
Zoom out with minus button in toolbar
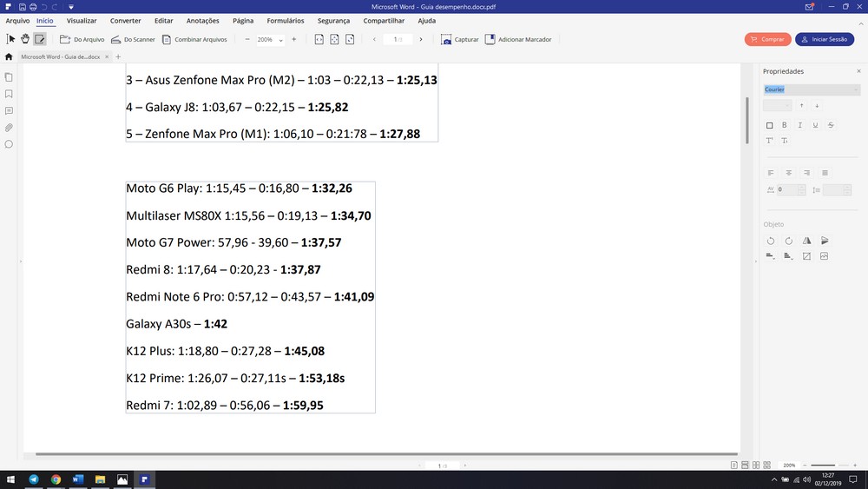(x=247, y=39)
